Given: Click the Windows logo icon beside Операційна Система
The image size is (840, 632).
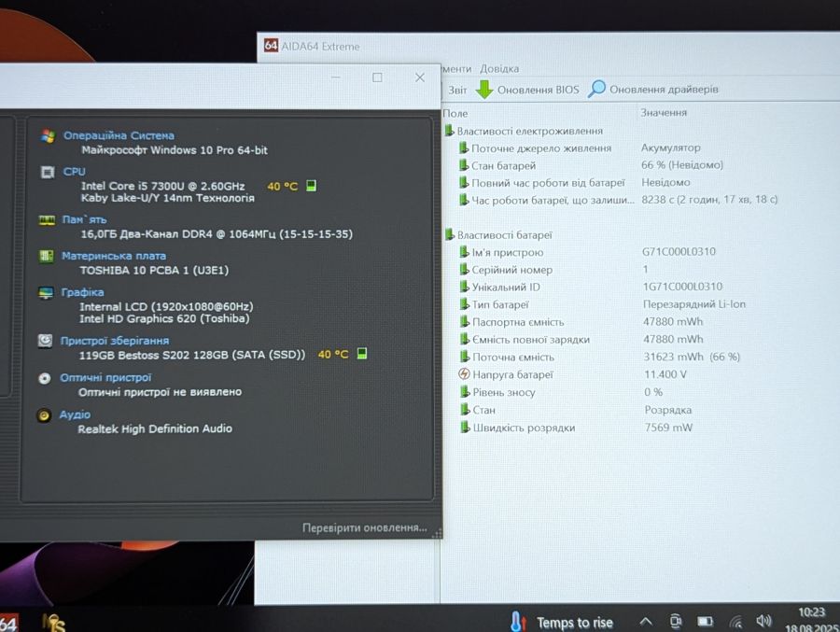Looking at the screenshot, I should tap(48, 136).
